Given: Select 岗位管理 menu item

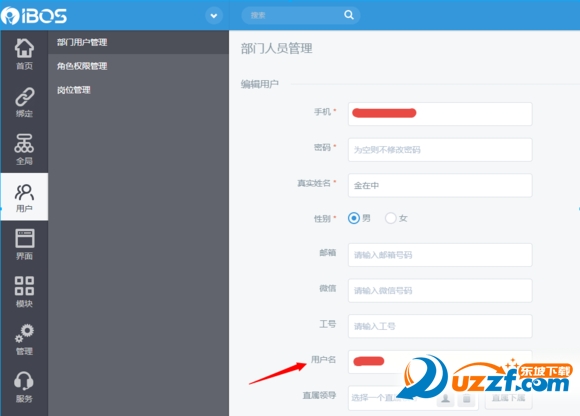Looking at the screenshot, I should pos(138,90).
